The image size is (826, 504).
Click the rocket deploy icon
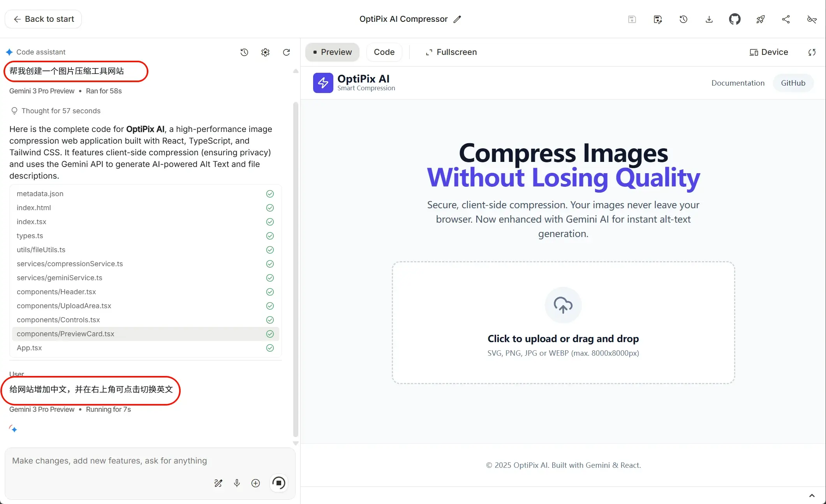(x=760, y=19)
